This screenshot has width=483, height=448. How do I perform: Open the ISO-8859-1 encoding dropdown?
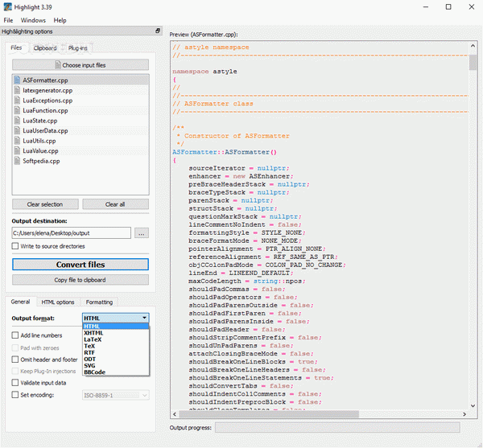pos(116,395)
